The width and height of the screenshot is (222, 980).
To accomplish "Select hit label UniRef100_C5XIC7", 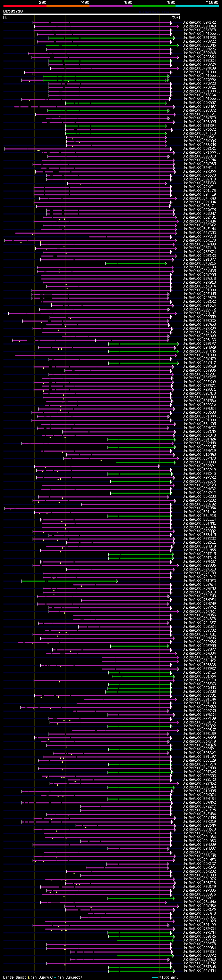I will tap(199, 864).
